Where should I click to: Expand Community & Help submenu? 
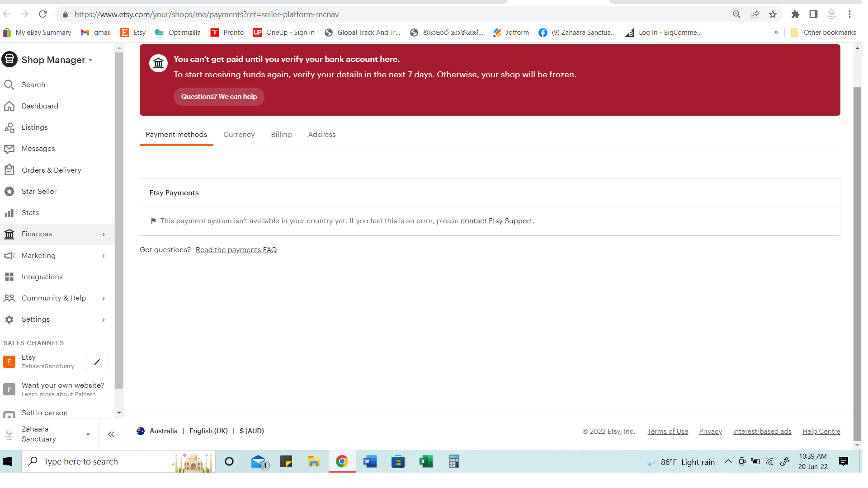(104, 298)
